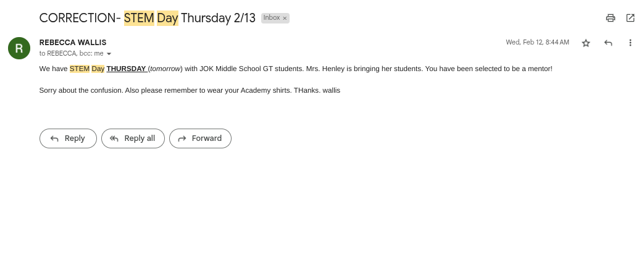Open the three-dot More options menu
Image resolution: width=644 pixels, height=259 pixels.
coord(630,43)
